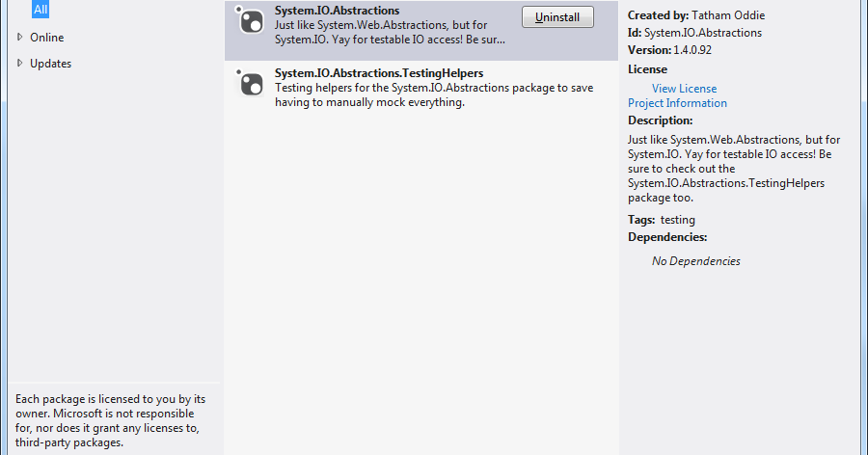This screenshot has width=868, height=455.
Task: Click the System.IO.Abstractions package icon
Action: pos(250,20)
